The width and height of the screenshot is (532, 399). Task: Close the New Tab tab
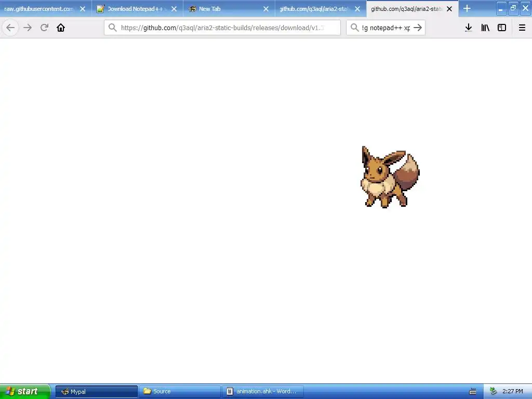tap(266, 9)
